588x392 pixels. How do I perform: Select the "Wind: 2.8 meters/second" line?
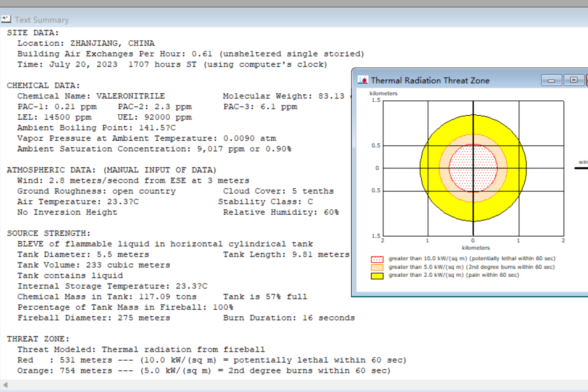(x=133, y=180)
